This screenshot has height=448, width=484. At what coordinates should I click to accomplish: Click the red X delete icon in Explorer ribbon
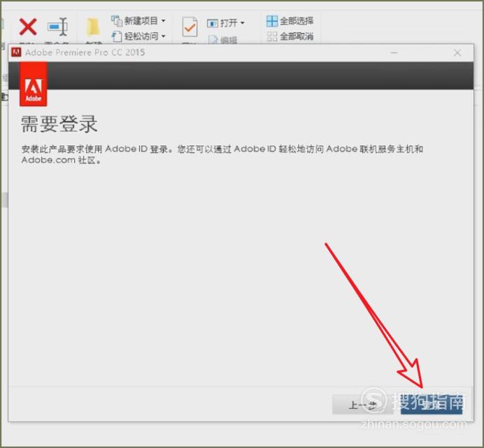click(x=28, y=27)
